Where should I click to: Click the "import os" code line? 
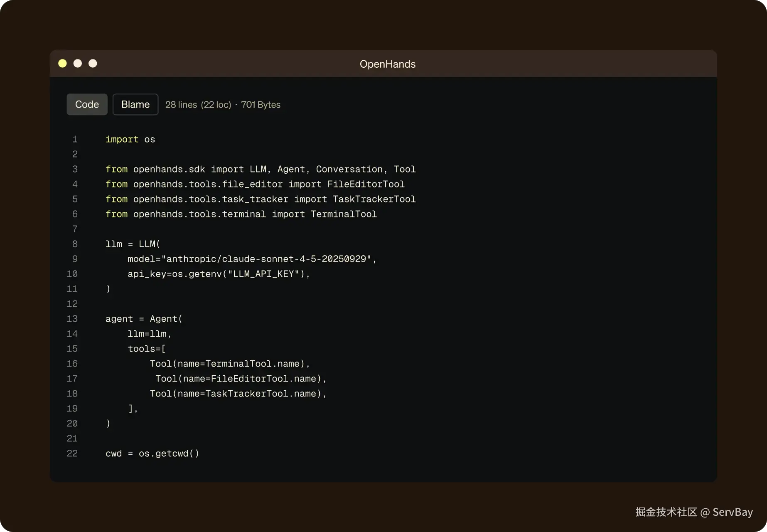[130, 139]
